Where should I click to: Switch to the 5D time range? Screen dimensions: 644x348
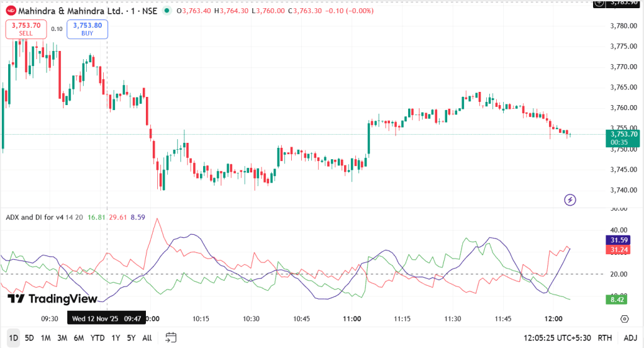coord(30,338)
